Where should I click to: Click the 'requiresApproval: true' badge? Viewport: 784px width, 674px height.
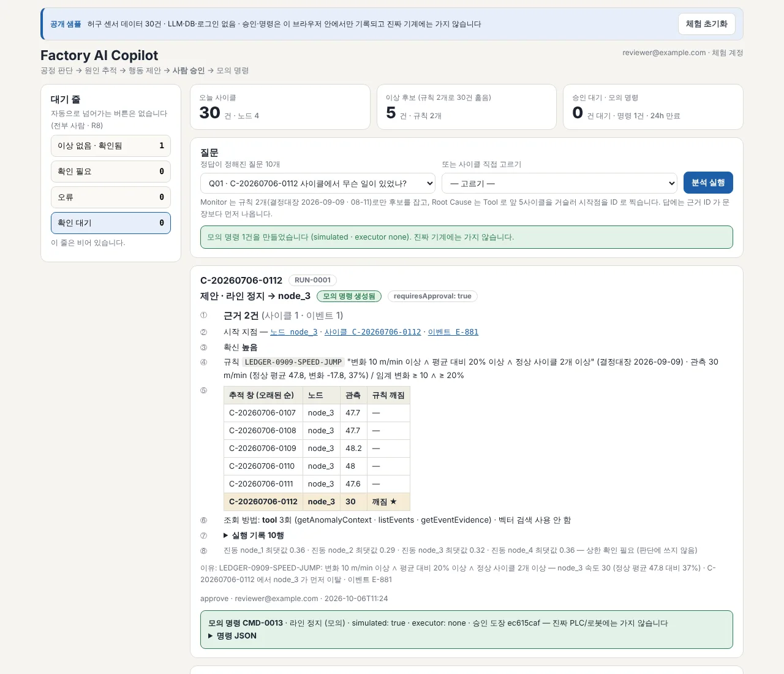[x=432, y=297]
